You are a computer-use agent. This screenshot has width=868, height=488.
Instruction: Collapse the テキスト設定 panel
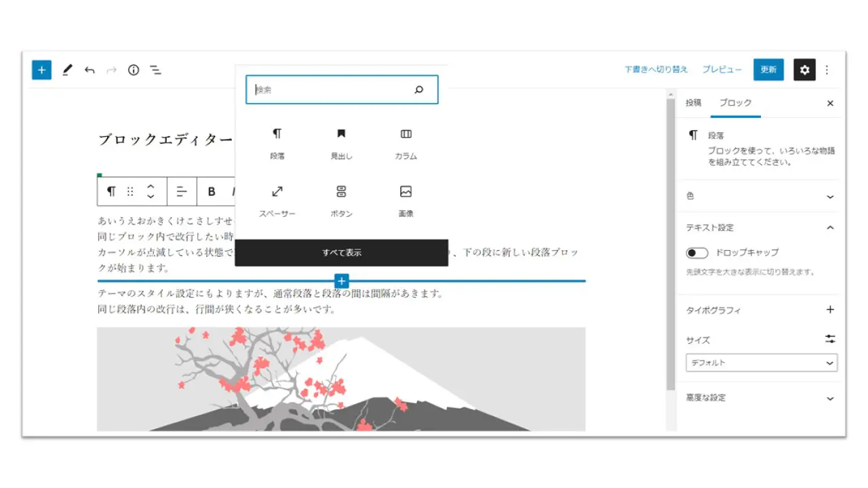(x=758, y=228)
